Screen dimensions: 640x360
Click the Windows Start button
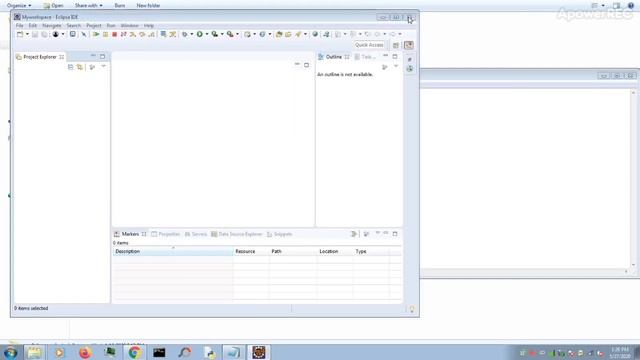(10, 352)
